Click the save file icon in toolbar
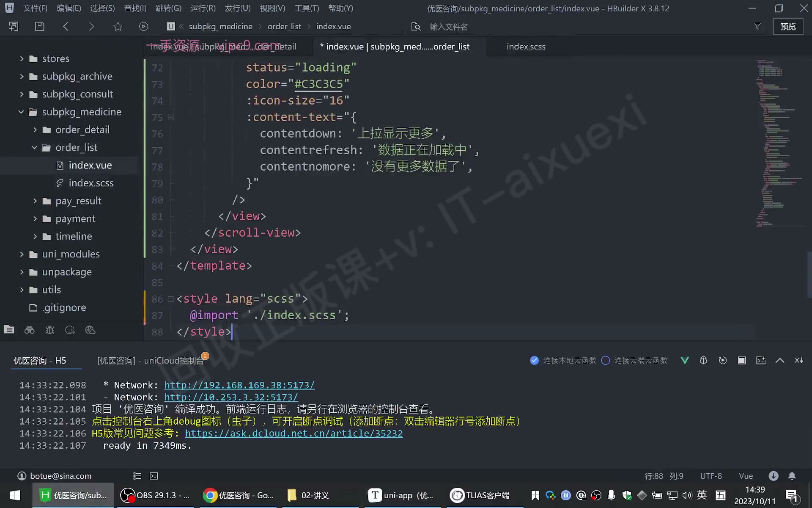This screenshot has height=508, width=812. [x=39, y=26]
